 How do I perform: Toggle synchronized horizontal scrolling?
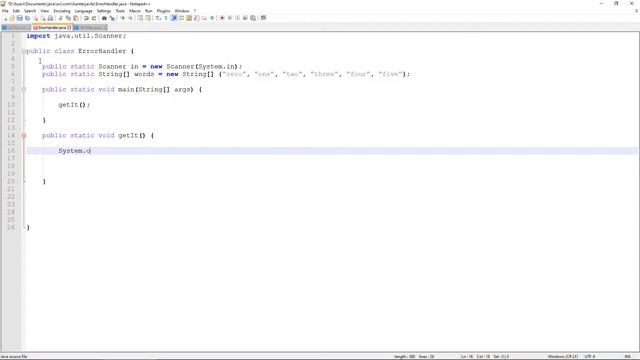pyautogui.click(x=148, y=18)
